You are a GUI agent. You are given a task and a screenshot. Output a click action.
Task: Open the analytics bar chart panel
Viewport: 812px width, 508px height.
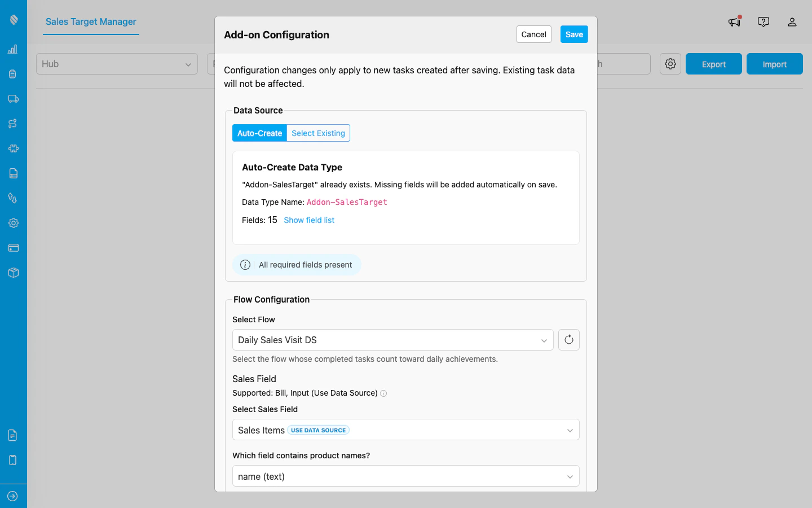[x=13, y=49]
